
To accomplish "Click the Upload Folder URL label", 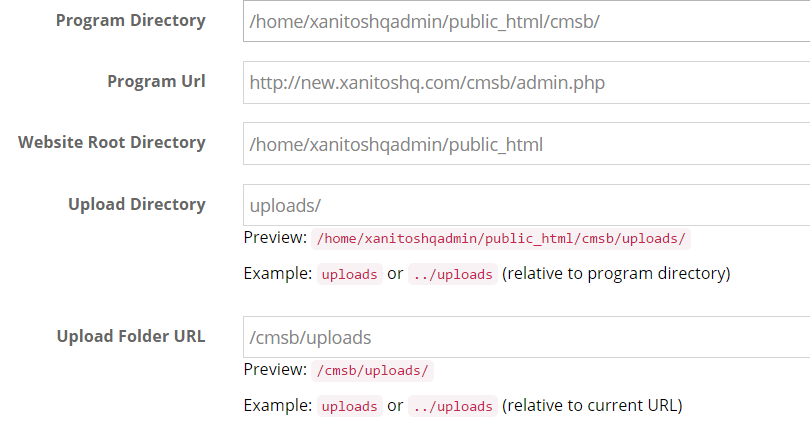I will click(x=131, y=336).
